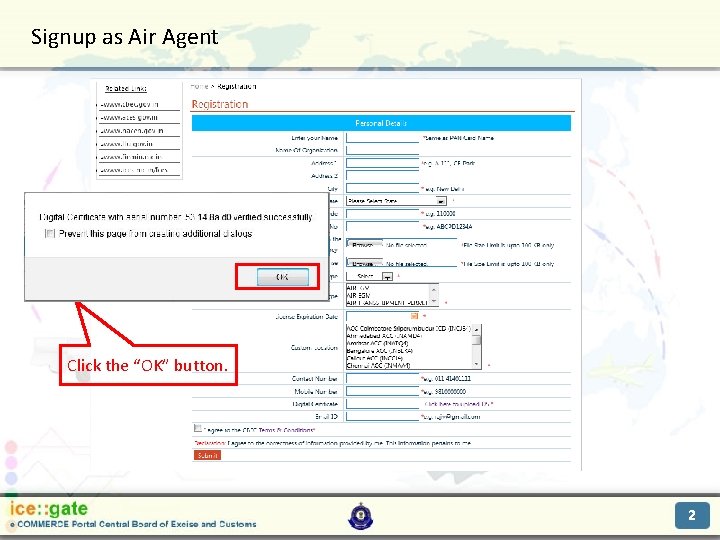Image resolution: width=720 pixels, height=540 pixels.
Task: Click the Contact Number field
Action: click(x=382, y=379)
